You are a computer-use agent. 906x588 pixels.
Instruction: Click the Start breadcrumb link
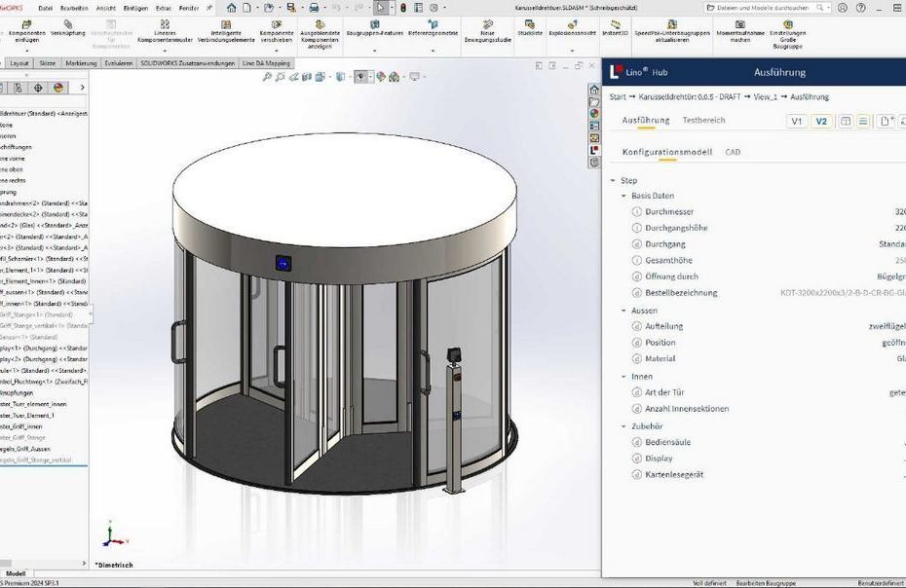(x=617, y=97)
